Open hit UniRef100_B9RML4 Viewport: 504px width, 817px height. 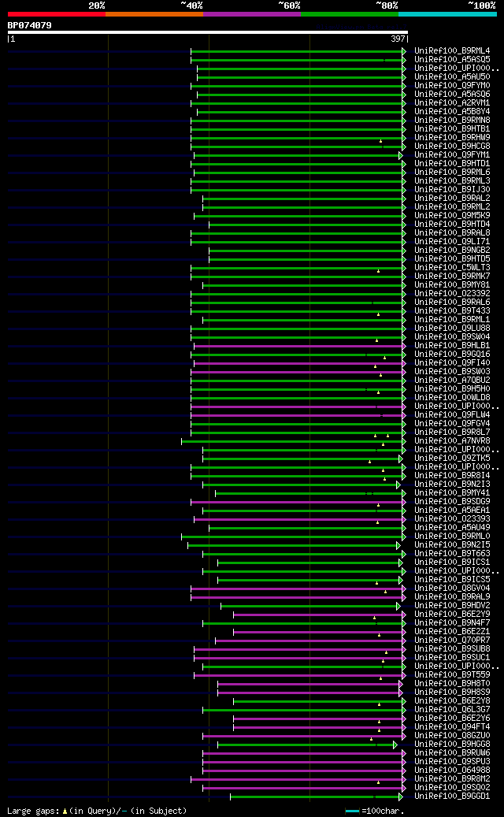453,50
